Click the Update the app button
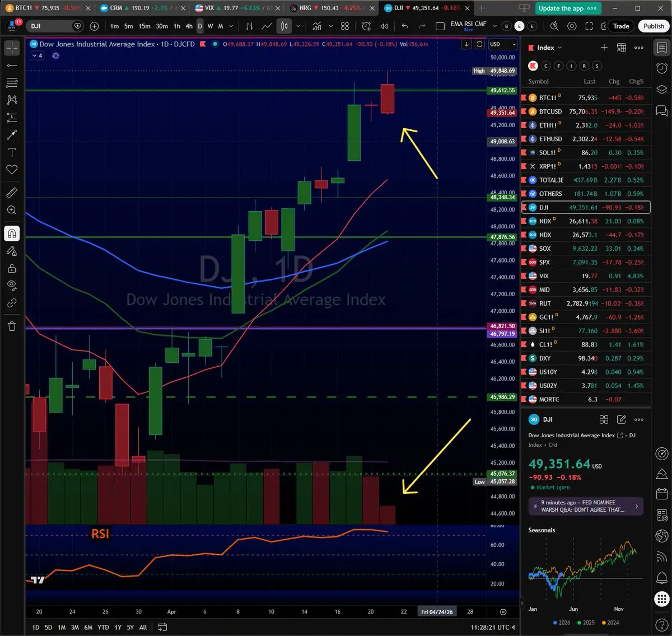The image size is (672, 636). pos(569,8)
